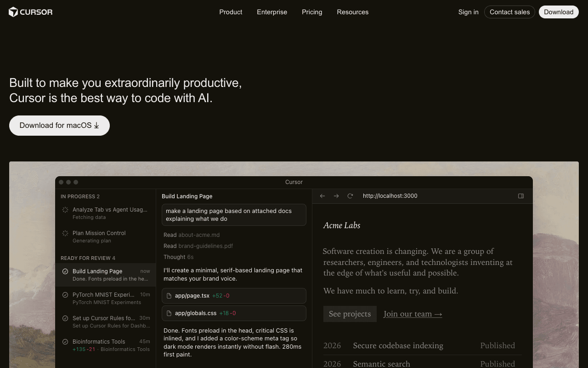Click Download for macOS button
This screenshot has width=588, height=368.
pos(59,126)
